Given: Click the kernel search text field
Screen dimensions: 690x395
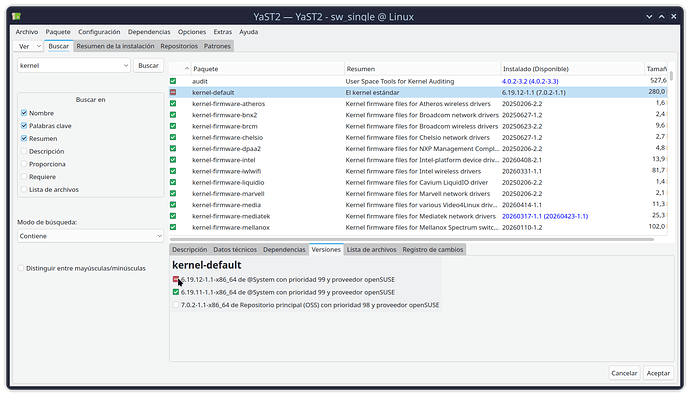Looking at the screenshot, I should pos(70,66).
